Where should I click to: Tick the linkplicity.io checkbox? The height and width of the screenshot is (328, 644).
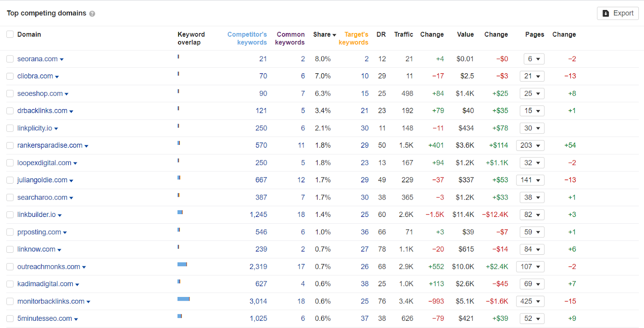pos(10,128)
